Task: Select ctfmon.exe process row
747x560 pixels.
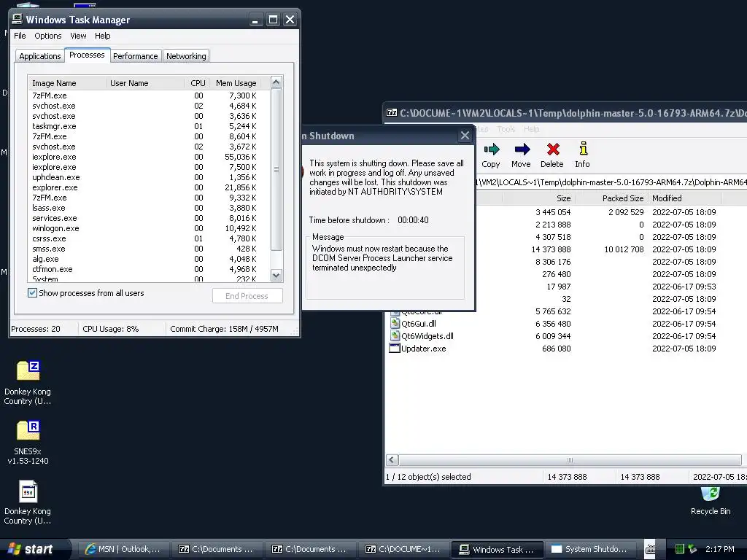Action: [149, 269]
